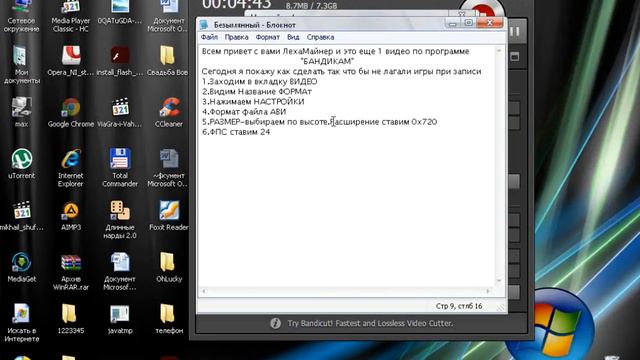Open the OhLucky folder
This screenshot has width=640, height=360.
[168, 263]
